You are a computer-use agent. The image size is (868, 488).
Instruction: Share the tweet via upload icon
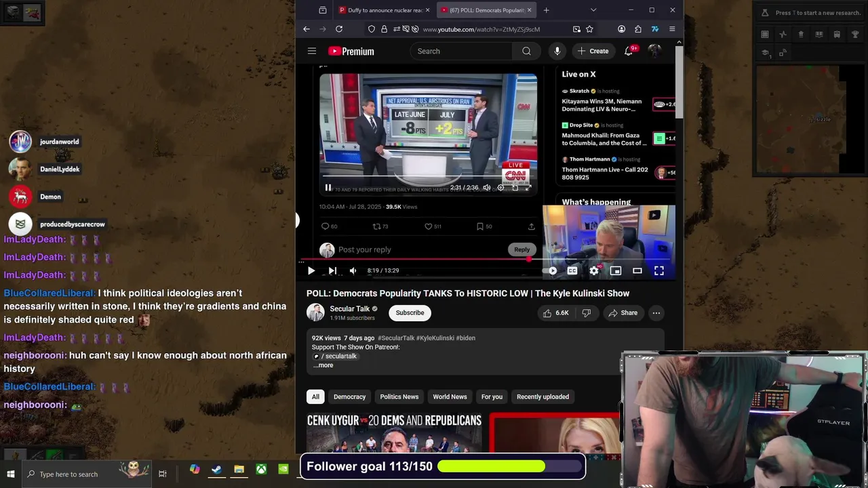click(531, 226)
